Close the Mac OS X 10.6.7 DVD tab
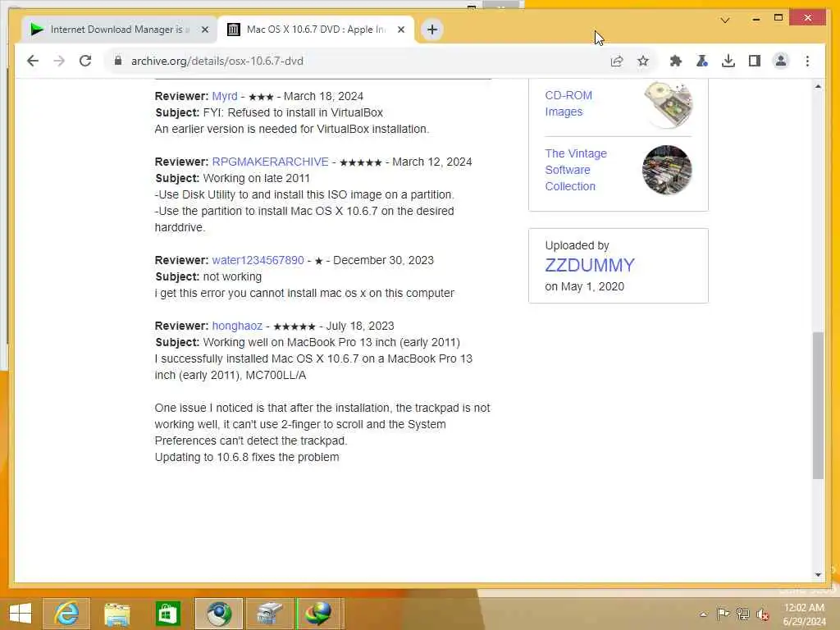 (400, 30)
